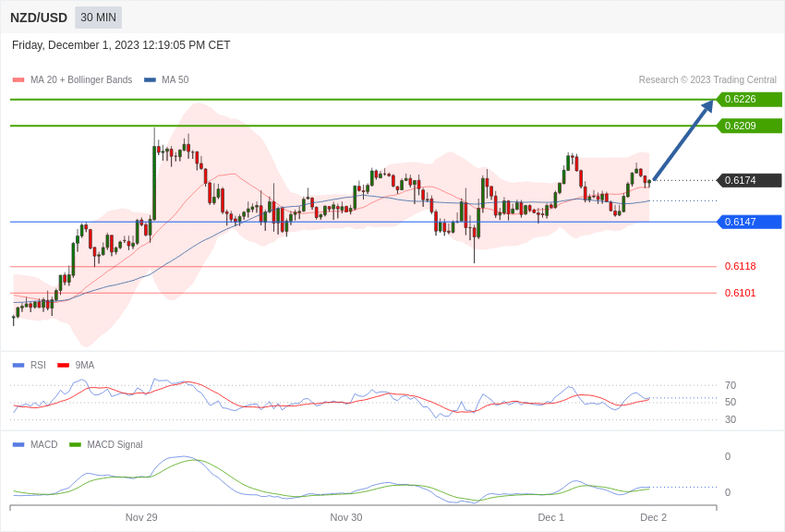Click the MA 20 + Bollinger Bands legend label
Image resolution: width=785 pixels, height=532 pixels.
pos(81,79)
